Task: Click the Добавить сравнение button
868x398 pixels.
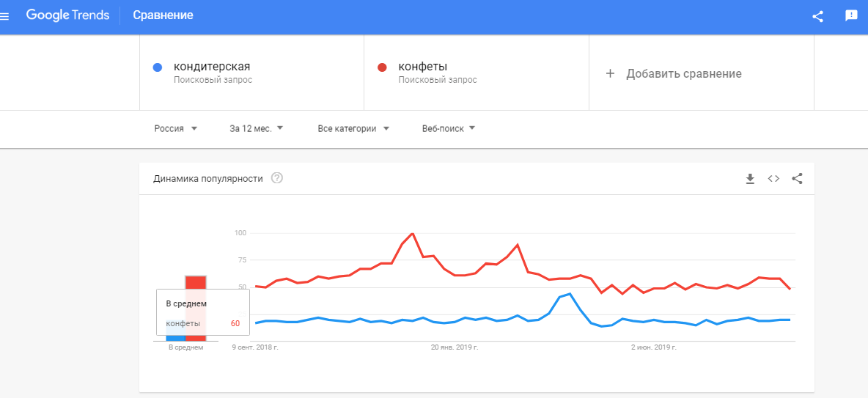Action: click(683, 73)
